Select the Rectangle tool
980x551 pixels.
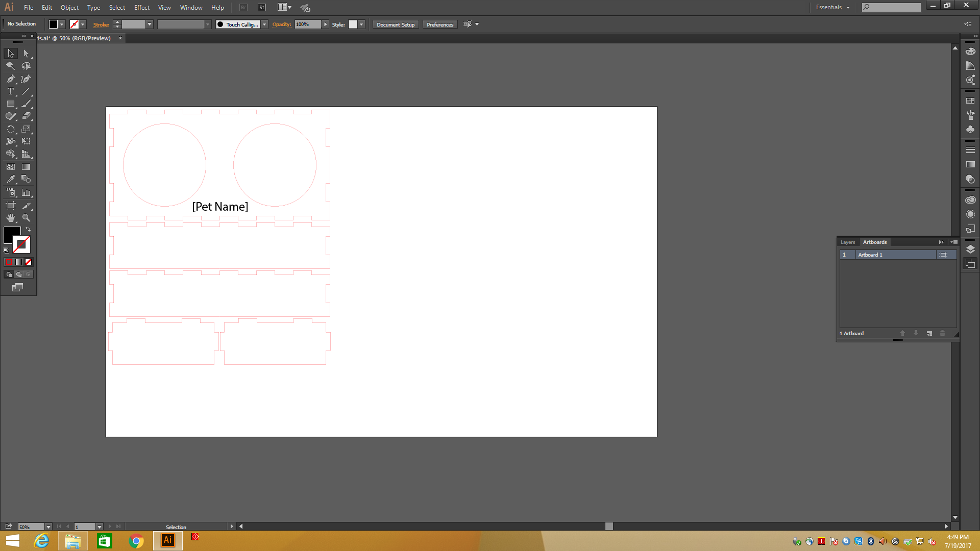tap(11, 104)
